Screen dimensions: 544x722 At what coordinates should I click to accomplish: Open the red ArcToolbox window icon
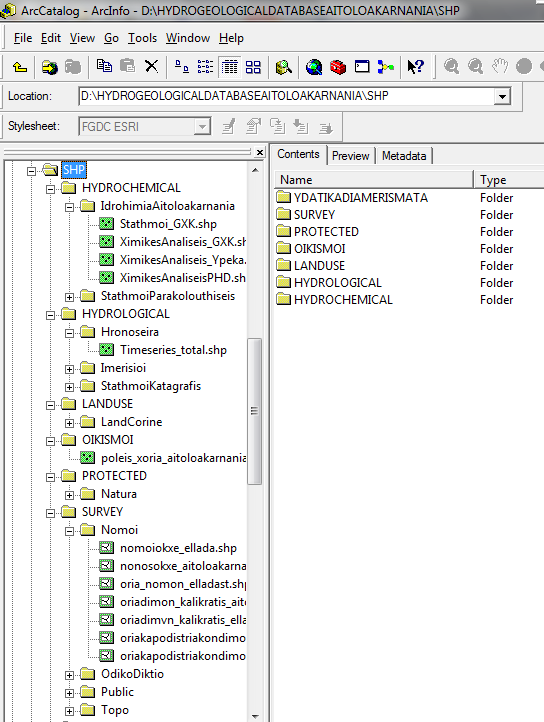click(x=338, y=67)
